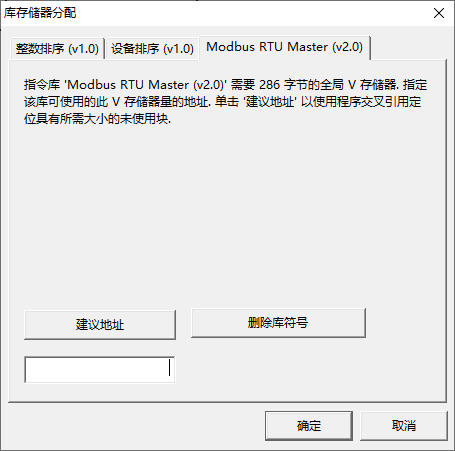This screenshot has height=451, width=455.
Task: Click the 删除库符号 button
Action: (x=278, y=323)
